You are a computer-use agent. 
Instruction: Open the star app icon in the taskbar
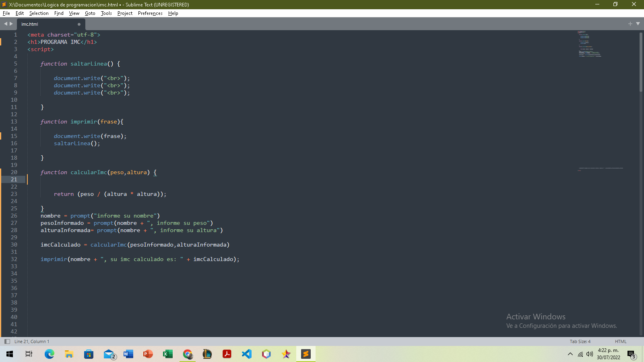(286, 354)
